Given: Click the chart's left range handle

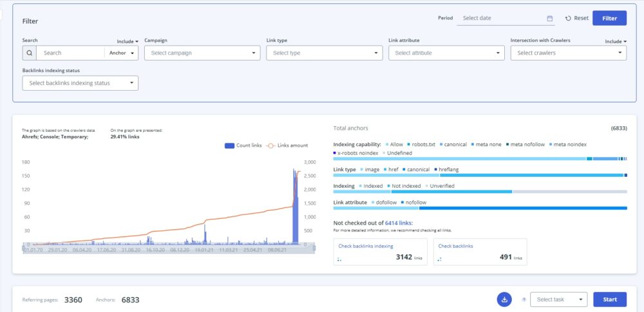Looking at the screenshot, I should [x=24, y=248].
